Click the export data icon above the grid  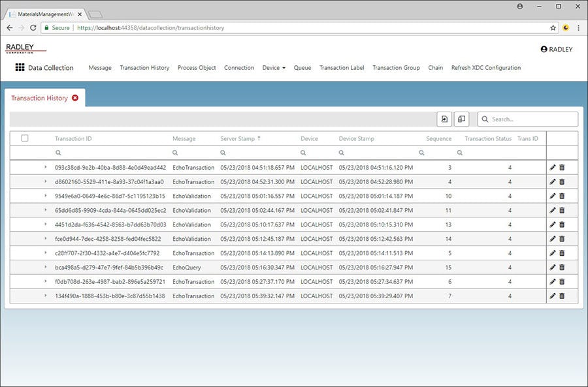click(444, 119)
